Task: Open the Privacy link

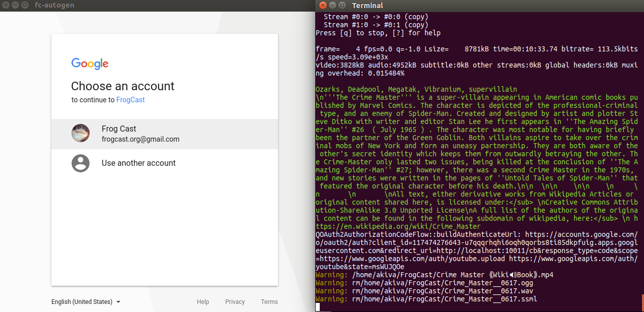Action: pyautogui.click(x=235, y=302)
